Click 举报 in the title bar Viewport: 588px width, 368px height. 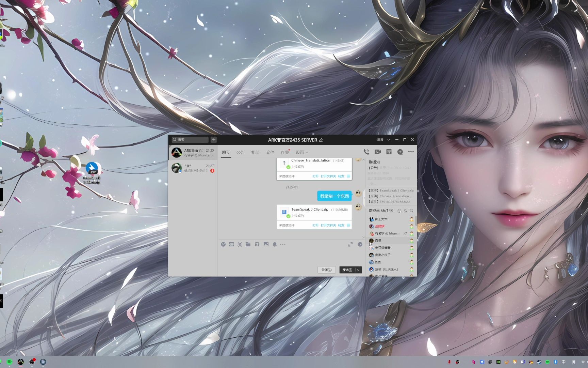tap(380, 140)
